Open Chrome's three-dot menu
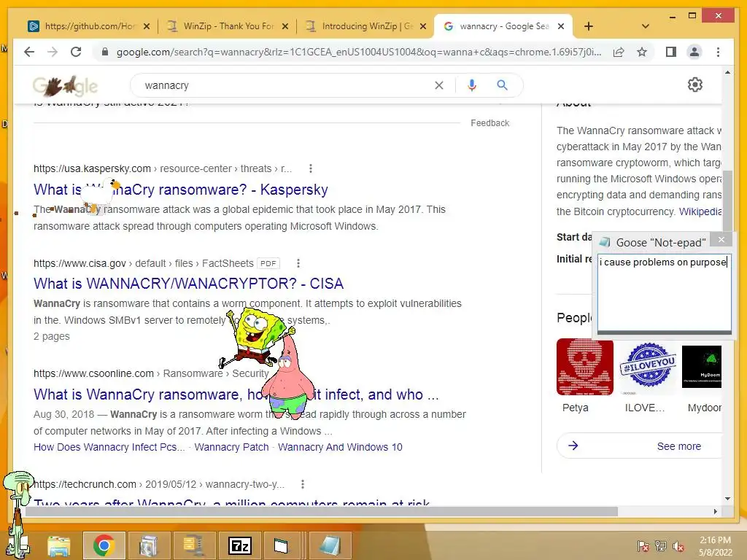Image resolution: width=747 pixels, height=560 pixels. point(718,52)
